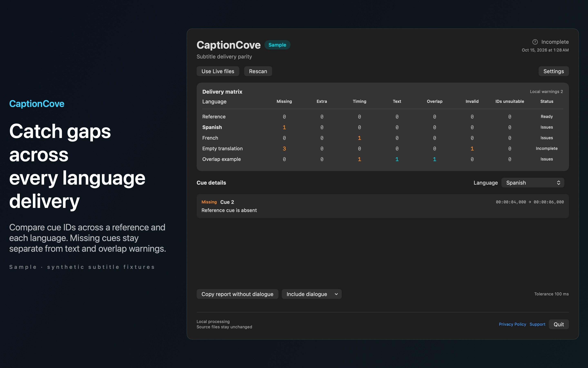Select the Sample badge next to CaptionCove
This screenshot has height=368, width=588.
click(277, 45)
